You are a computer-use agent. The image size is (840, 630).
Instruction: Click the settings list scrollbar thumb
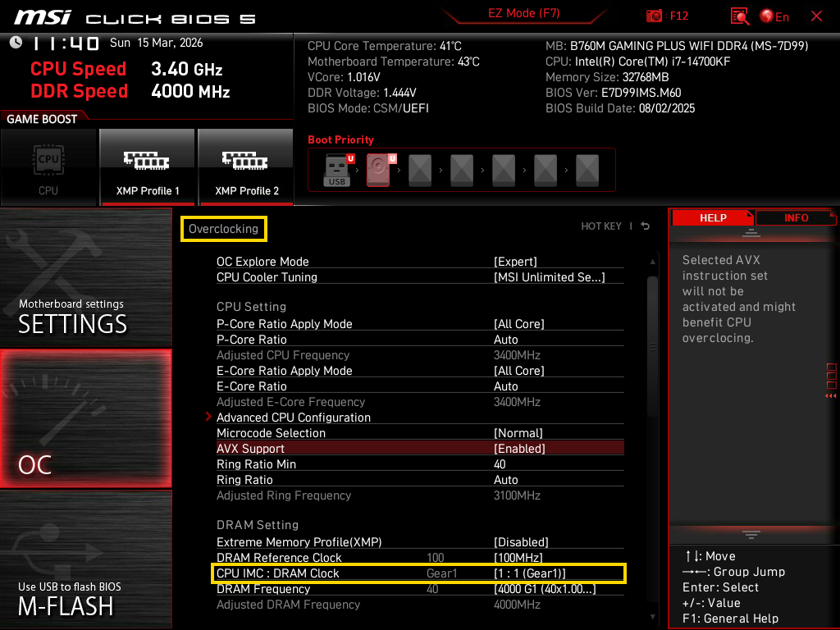coord(652,347)
